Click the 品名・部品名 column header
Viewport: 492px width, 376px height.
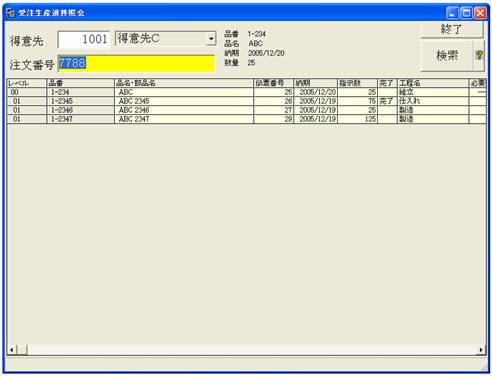(184, 83)
